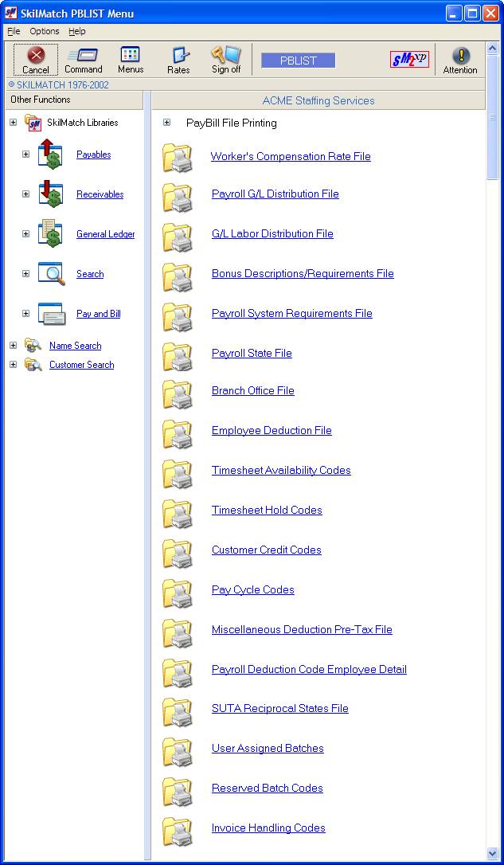Open the File menu

pos(14,31)
